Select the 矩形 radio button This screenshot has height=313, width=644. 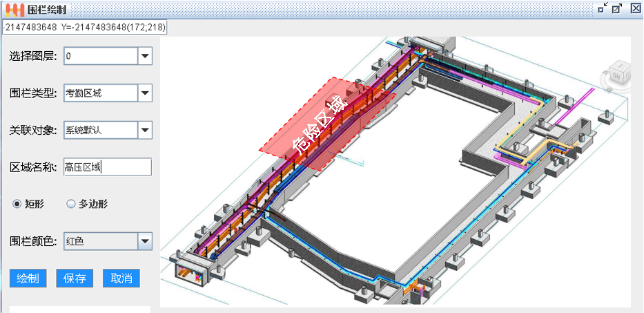coord(17,204)
